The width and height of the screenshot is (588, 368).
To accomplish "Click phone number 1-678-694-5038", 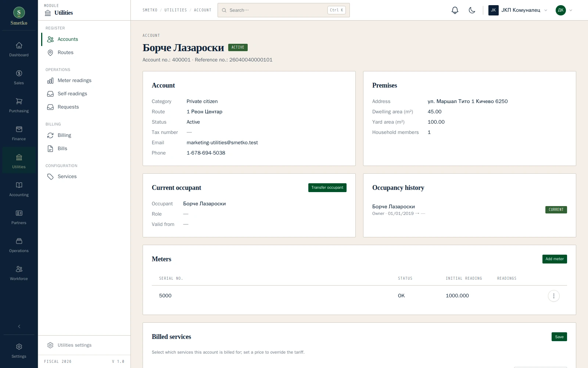I will point(206,153).
